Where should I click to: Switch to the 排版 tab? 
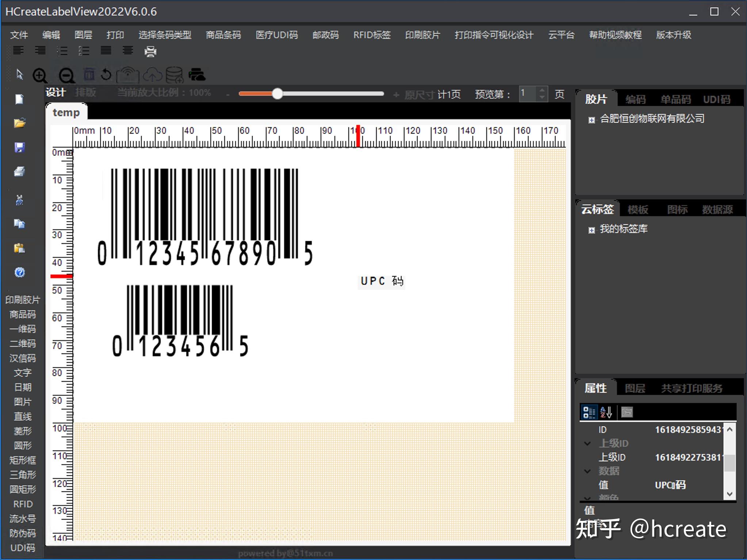click(x=86, y=92)
